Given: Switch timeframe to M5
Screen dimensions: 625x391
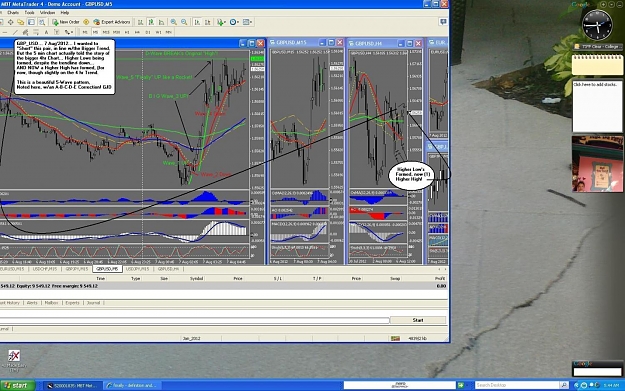Looking at the screenshot, I should coord(95,32).
